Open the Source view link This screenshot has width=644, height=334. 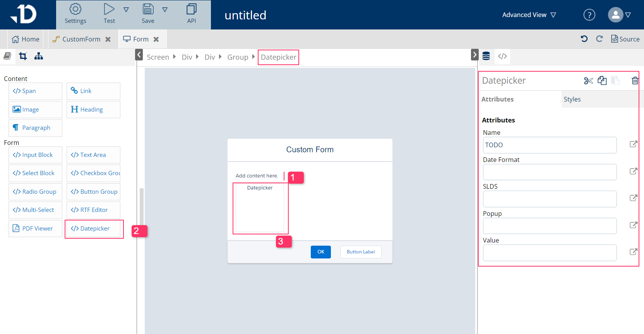coord(625,39)
